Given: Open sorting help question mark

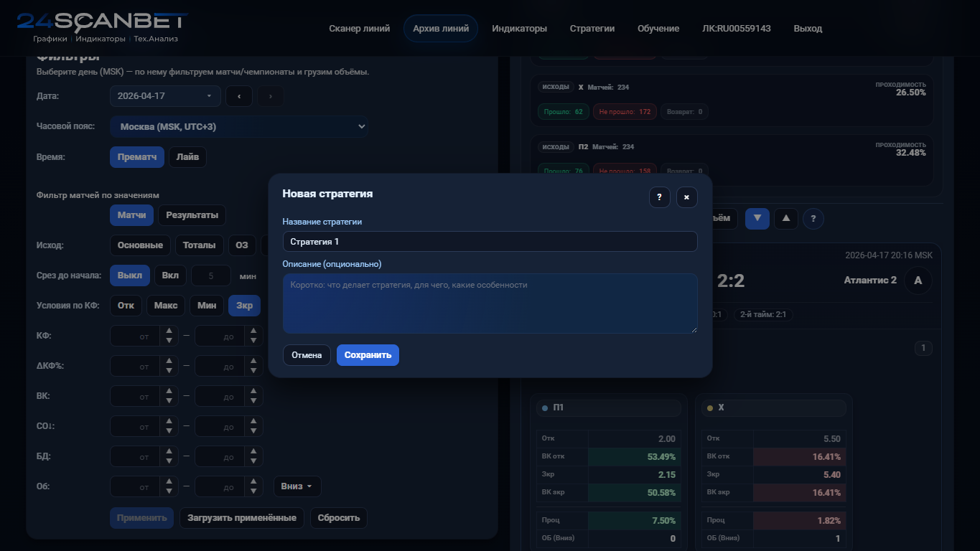Looking at the screenshot, I should point(813,218).
